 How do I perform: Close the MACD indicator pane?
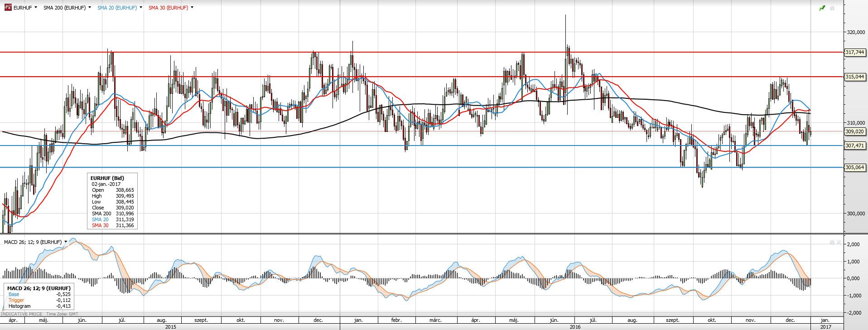839,242
